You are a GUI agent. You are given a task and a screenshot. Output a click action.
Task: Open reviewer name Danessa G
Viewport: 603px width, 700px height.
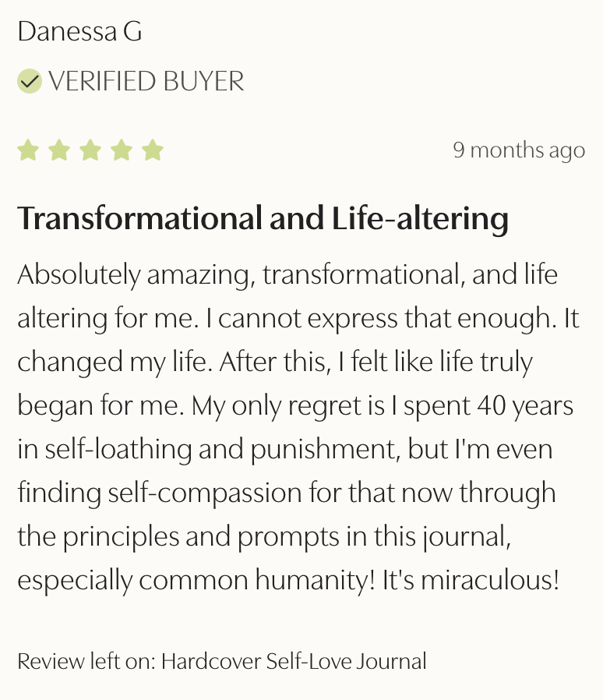(79, 31)
